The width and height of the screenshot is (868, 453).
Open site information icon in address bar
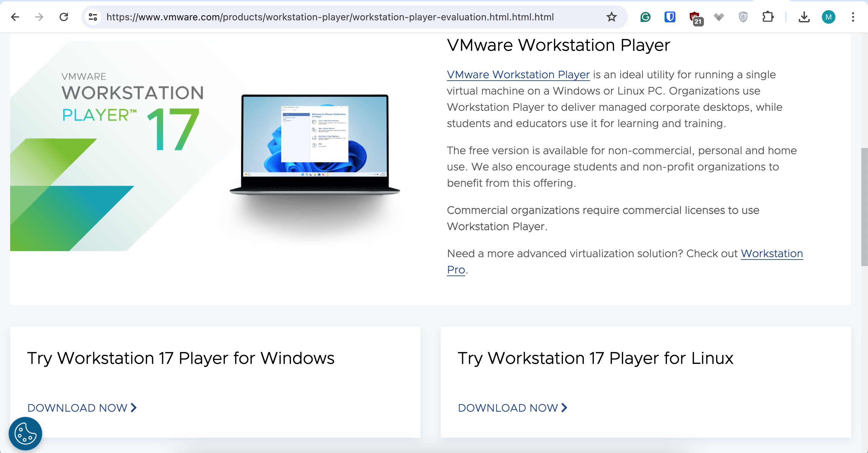pyautogui.click(x=93, y=17)
